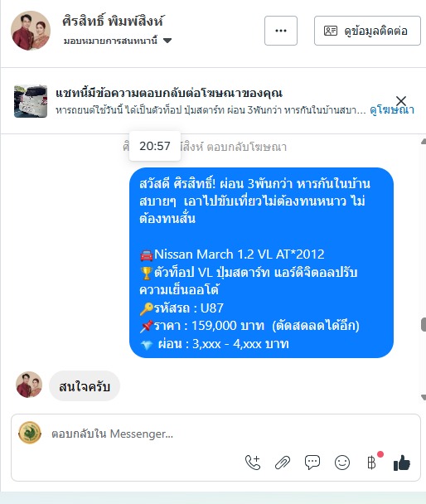The height and width of the screenshot is (504, 426).
Task: Open the emoji picker smiley icon
Action: tap(342, 463)
